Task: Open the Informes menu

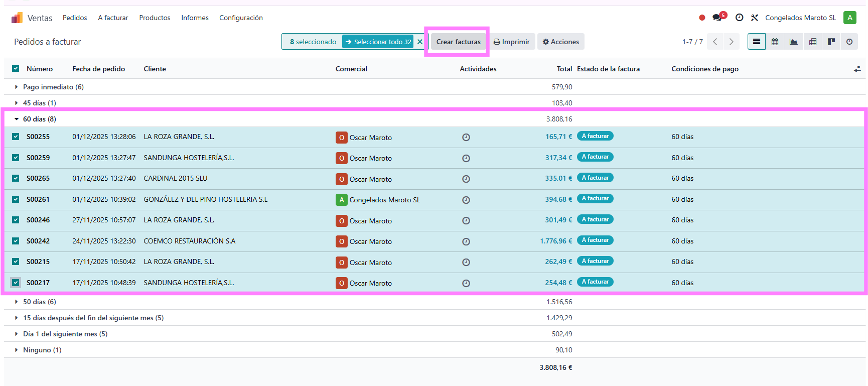Action: [195, 18]
